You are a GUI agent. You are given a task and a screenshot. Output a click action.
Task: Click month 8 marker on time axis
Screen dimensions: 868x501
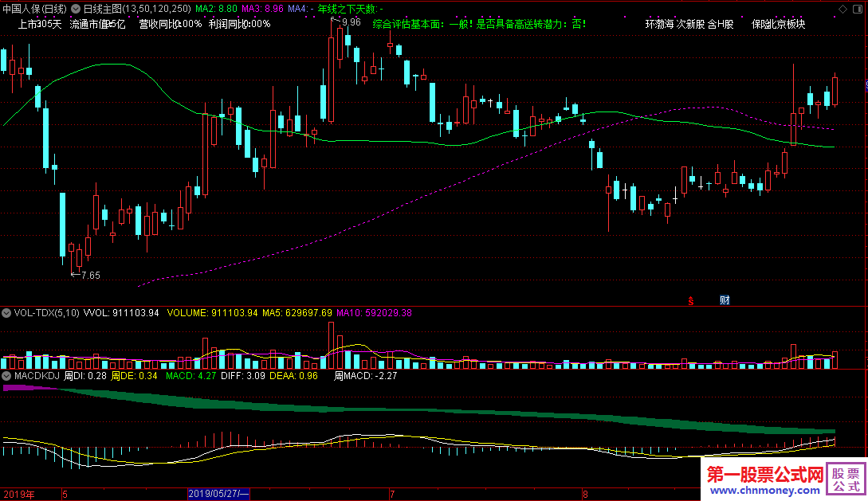pos(585,495)
